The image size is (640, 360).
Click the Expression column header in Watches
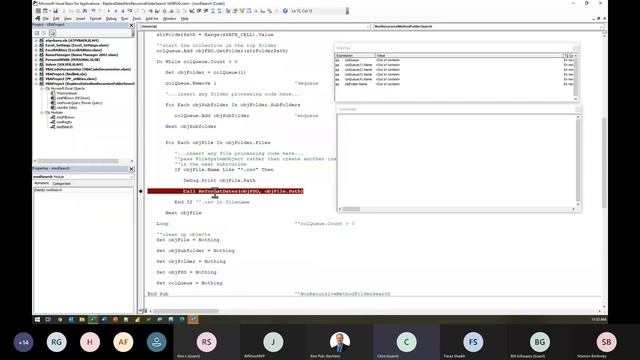point(355,56)
